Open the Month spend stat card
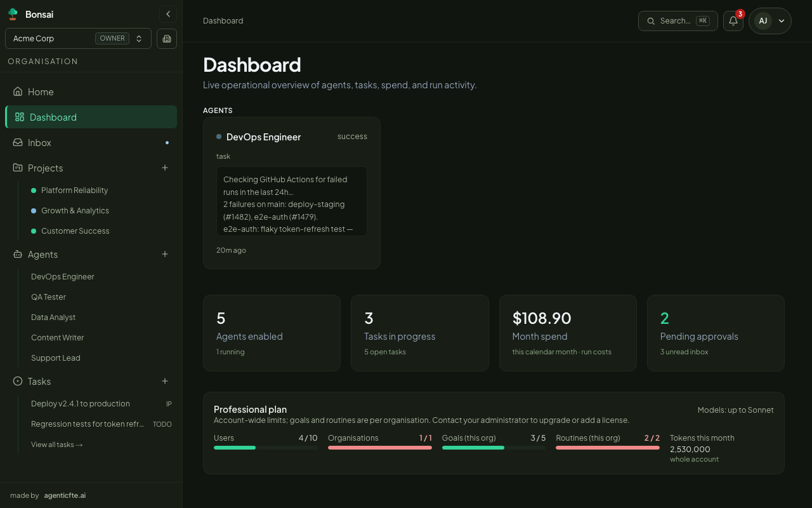This screenshot has width=812, height=508. pyautogui.click(x=568, y=333)
